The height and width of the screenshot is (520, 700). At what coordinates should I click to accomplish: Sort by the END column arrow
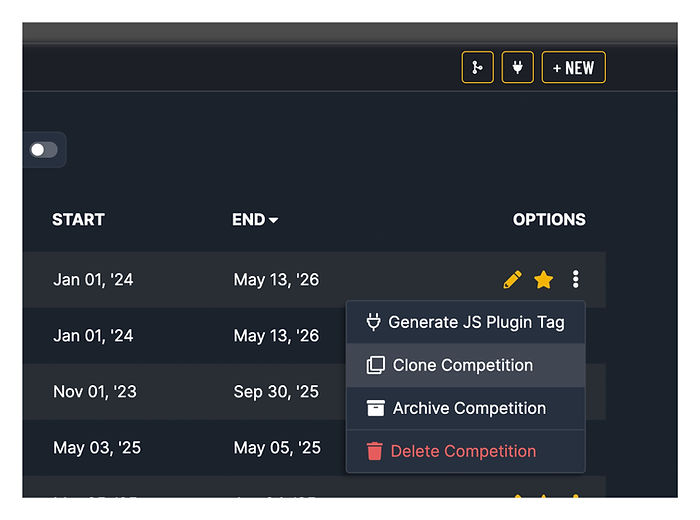(274, 220)
